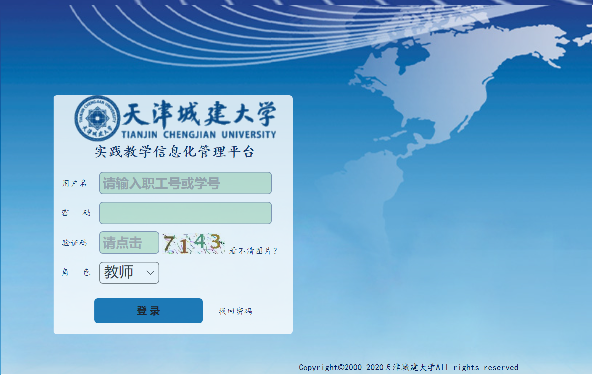Image resolution: width=593 pixels, height=375 pixels.
Task: Open the 找回密码 retrieve password link
Action: (x=235, y=311)
